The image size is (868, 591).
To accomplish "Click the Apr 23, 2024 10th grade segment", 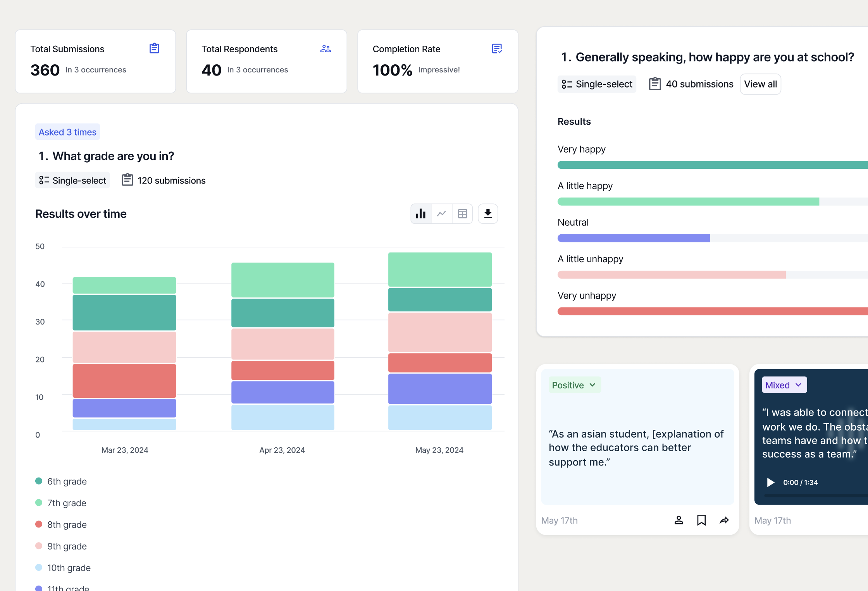I will [x=283, y=417].
